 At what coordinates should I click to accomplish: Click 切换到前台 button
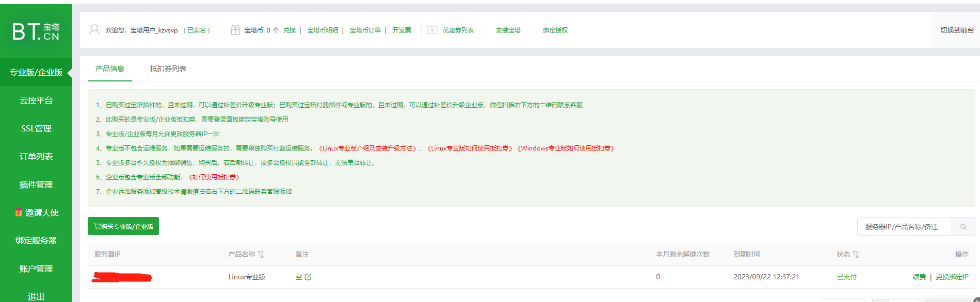pyautogui.click(x=957, y=30)
